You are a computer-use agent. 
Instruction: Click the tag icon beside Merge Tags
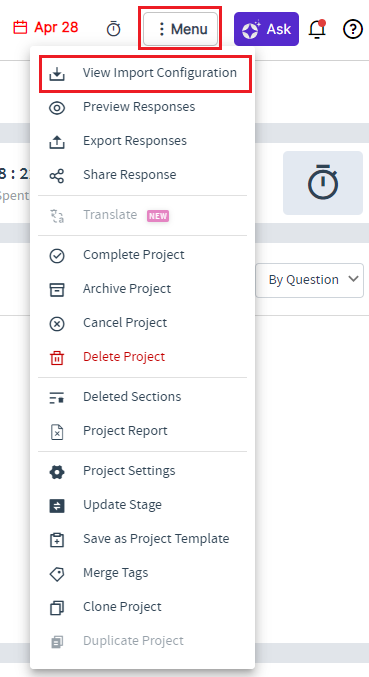tap(57, 574)
